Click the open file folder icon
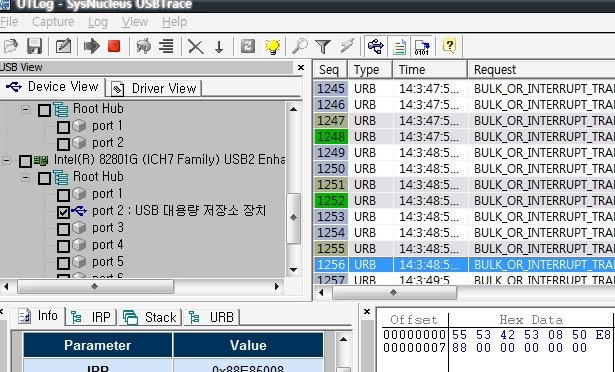Screen dimensions: 615x372 point(11,46)
